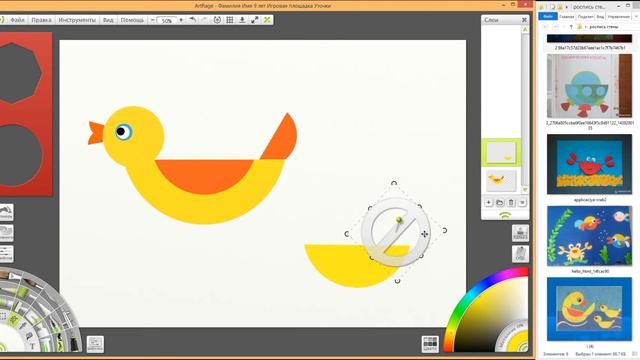Click the add layer group folder icon
Screen dimensions: 640x360
coord(500,203)
